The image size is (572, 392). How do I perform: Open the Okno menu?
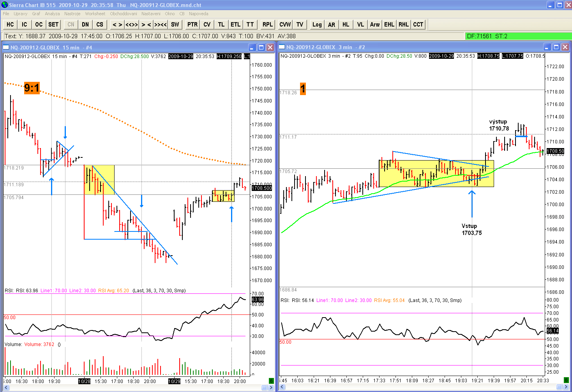(x=170, y=14)
